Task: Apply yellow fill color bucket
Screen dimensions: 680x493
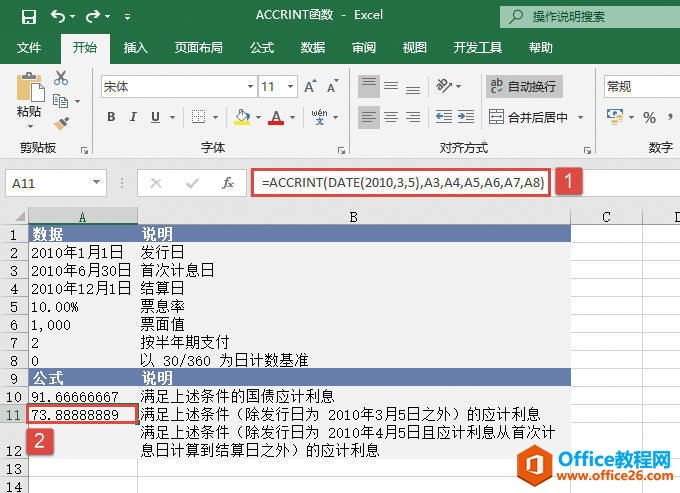Action: [242, 117]
